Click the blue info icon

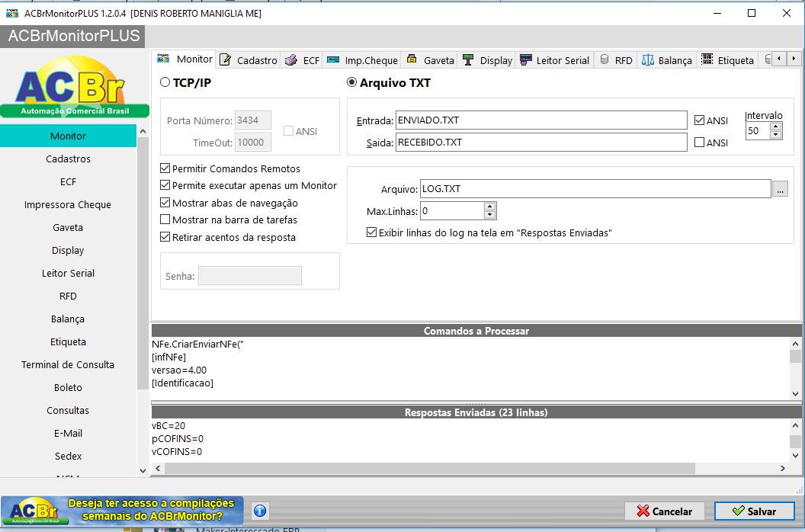coord(260,511)
